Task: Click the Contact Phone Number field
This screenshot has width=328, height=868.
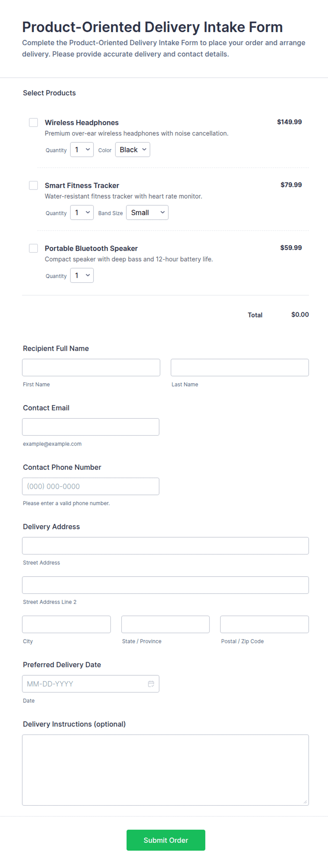Action: coord(91,486)
